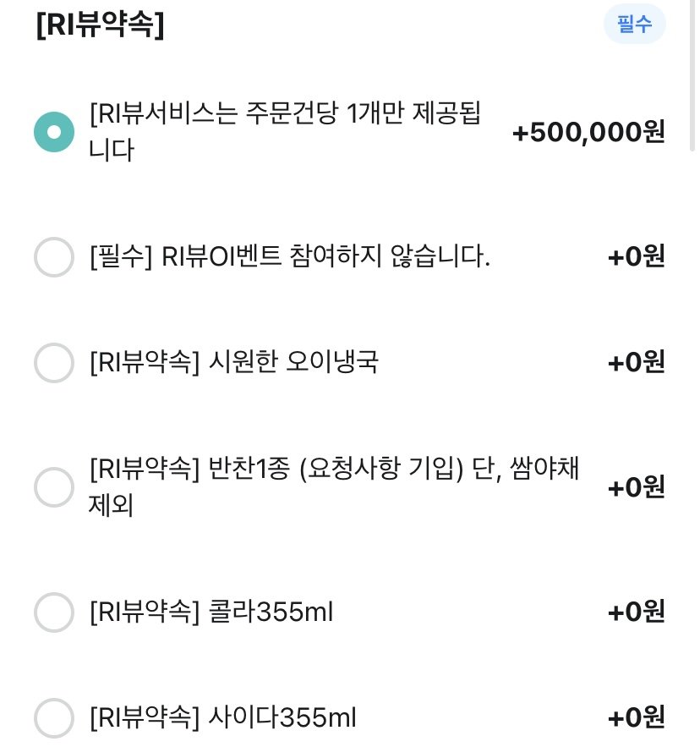
Task: Select the 콜라355ml radio button
Action: [x=54, y=612]
